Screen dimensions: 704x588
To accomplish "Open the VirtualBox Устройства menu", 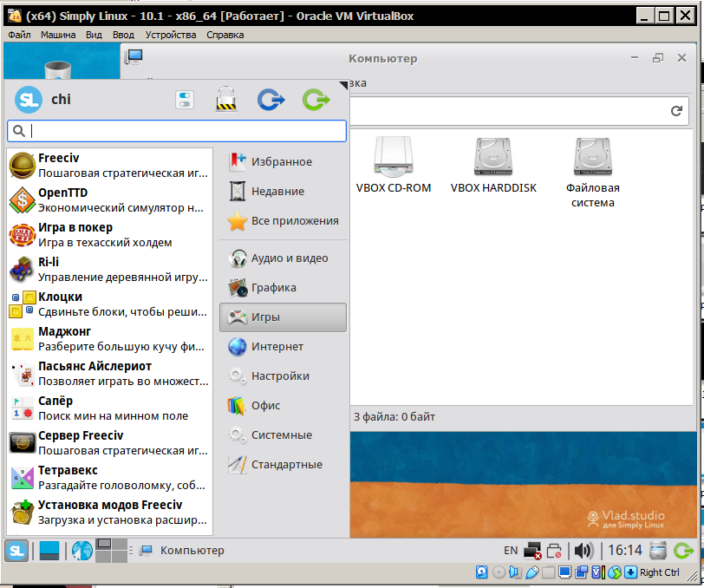I will [x=171, y=35].
